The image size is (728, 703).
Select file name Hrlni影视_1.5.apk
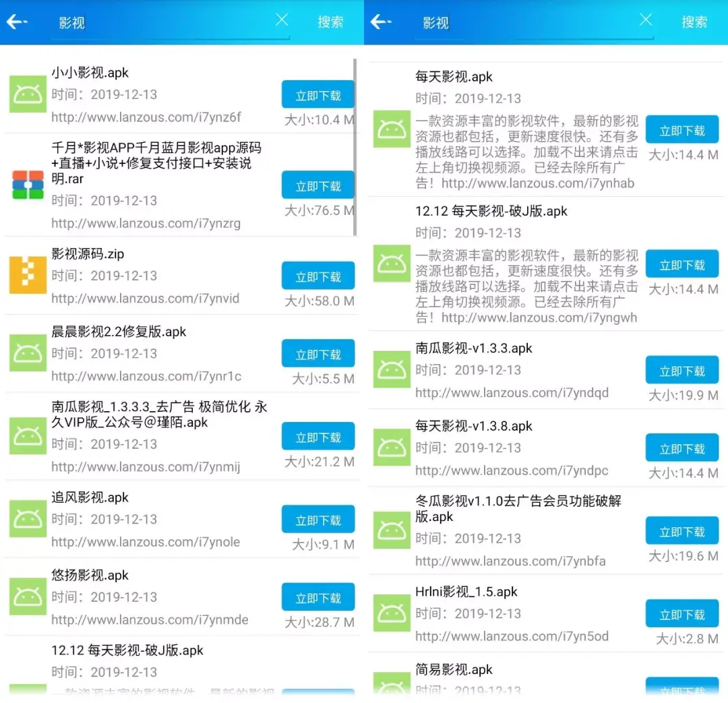pos(466,592)
